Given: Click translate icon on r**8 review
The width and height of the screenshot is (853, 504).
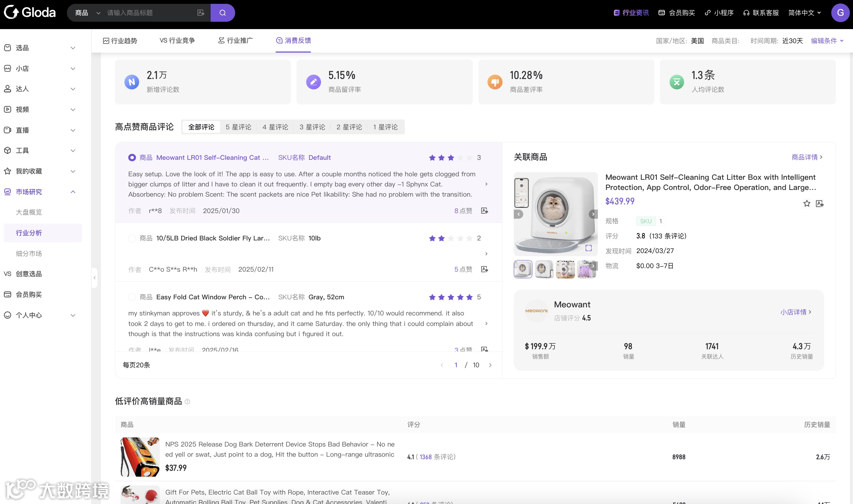Looking at the screenshot, I should pos(485,211).
